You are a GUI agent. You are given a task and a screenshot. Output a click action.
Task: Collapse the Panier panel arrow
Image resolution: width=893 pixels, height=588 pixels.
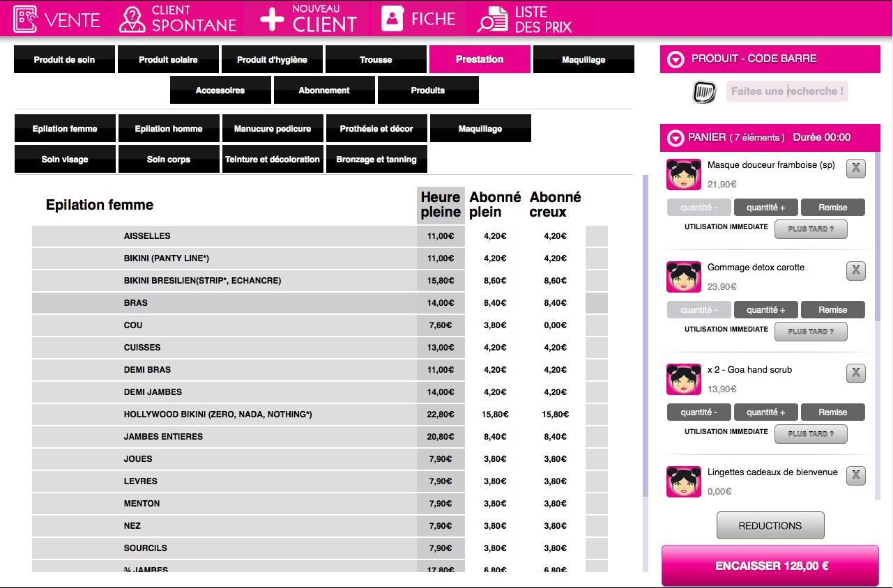tap(676, 138)
